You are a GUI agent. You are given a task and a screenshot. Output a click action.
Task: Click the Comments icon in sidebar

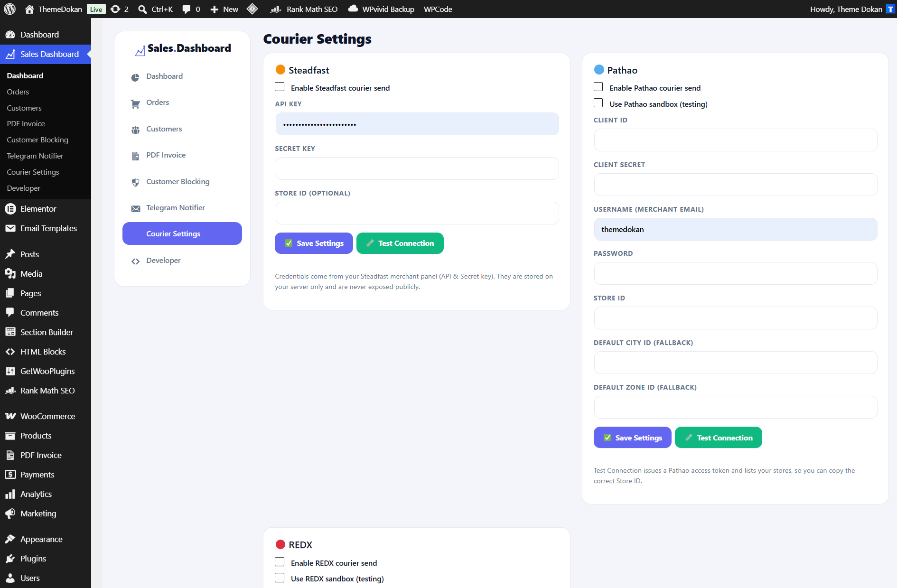coord(10,313)
